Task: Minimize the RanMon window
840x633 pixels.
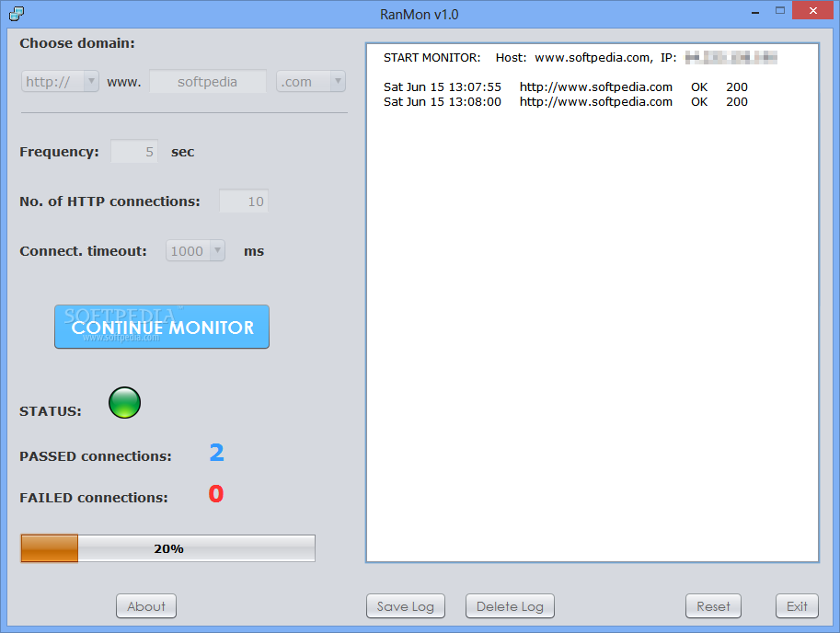Action: coord(755,12)
